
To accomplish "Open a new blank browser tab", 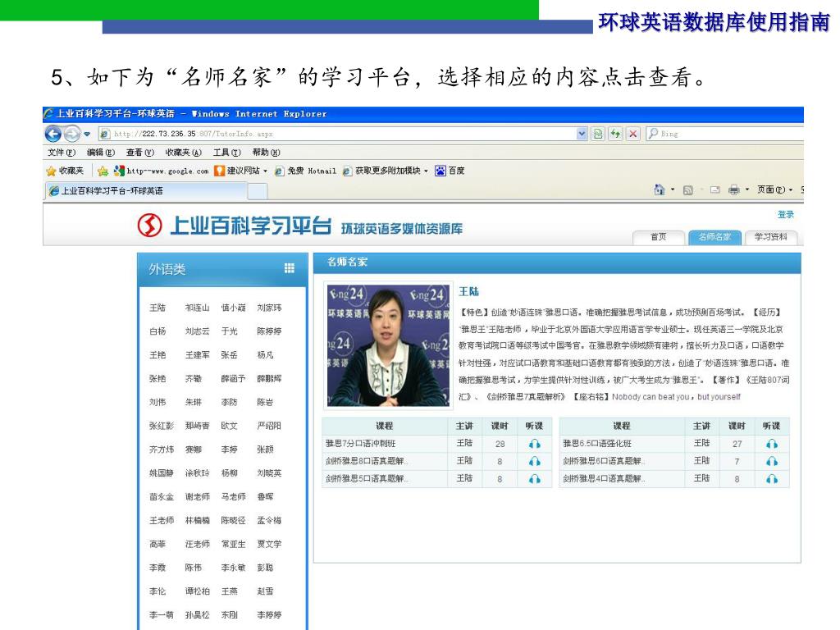I will 258,191.
